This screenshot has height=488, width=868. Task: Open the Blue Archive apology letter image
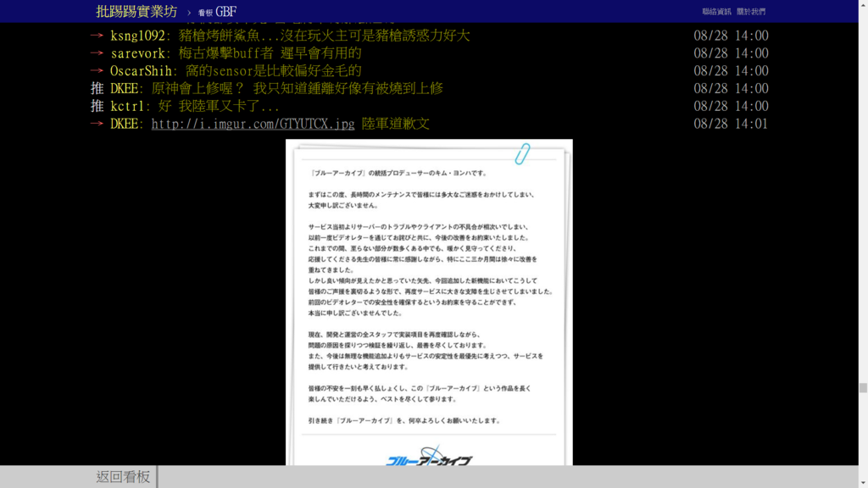tap(429, 302)
